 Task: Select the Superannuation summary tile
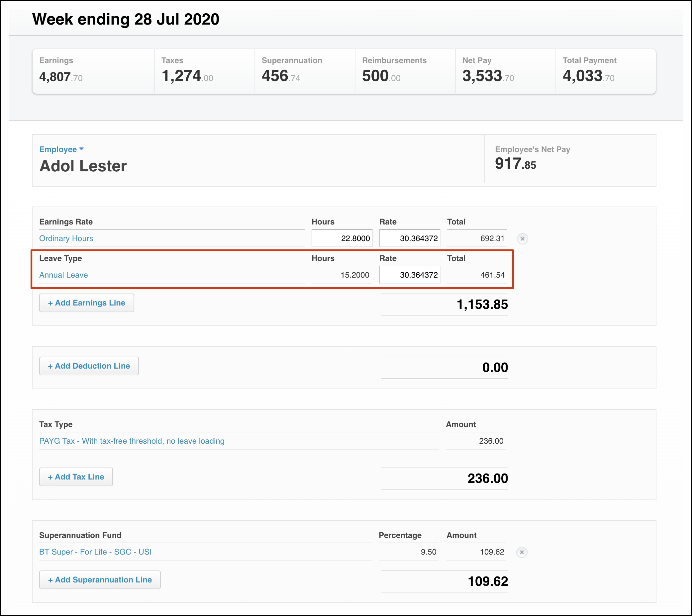(304, 71)
